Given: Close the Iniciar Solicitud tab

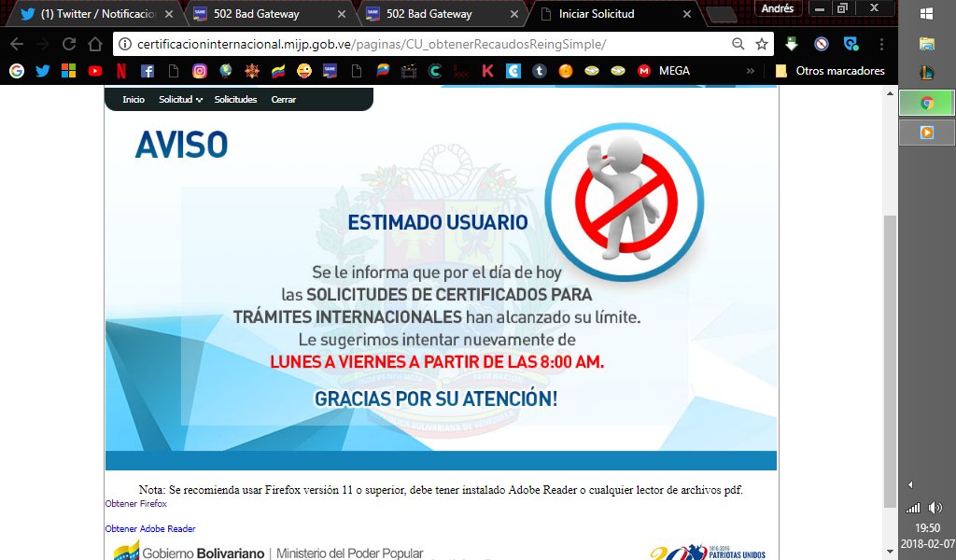Looking at the screenshot, I should [687, 14].
